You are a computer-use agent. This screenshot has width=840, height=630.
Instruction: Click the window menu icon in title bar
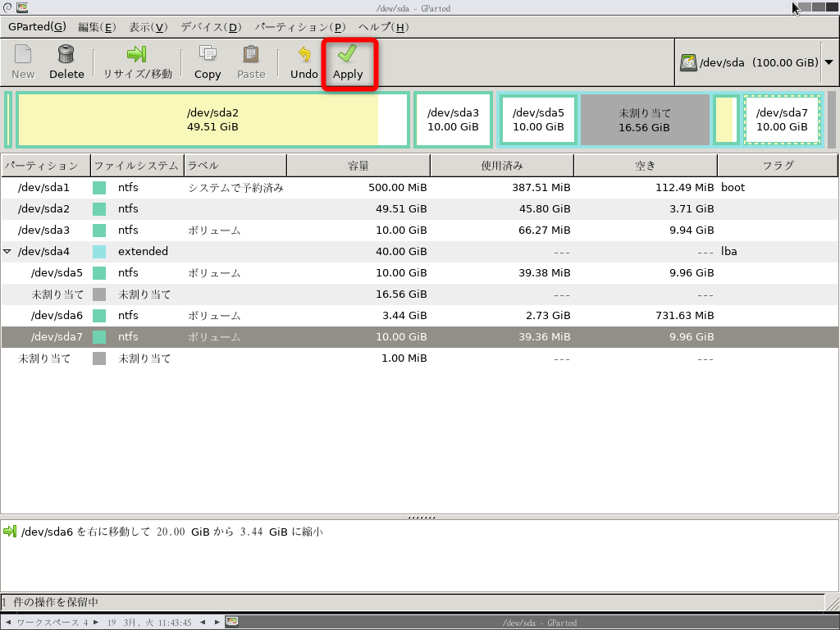click(x=22, y=7)
